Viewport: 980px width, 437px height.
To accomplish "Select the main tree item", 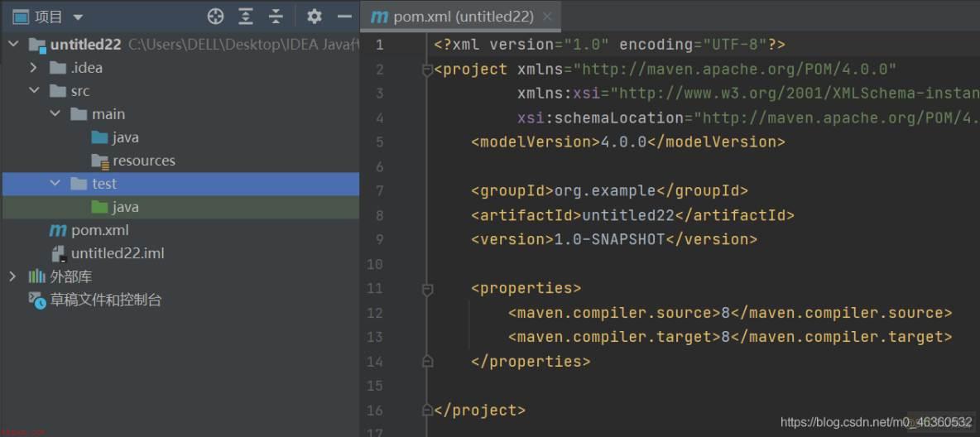I will pos(108,113).
